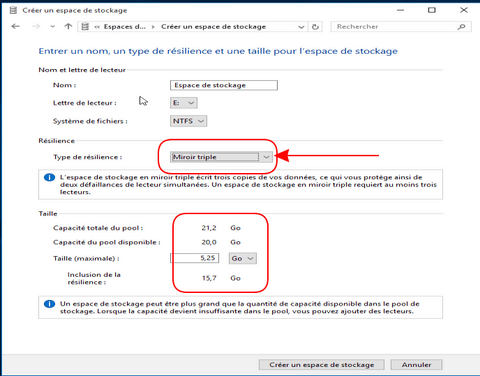This screenshot has height=376, width=480.
Task: Select 'Espaces d...' breadcrumb
Action: pyautogui.click(x=125, y=27)
